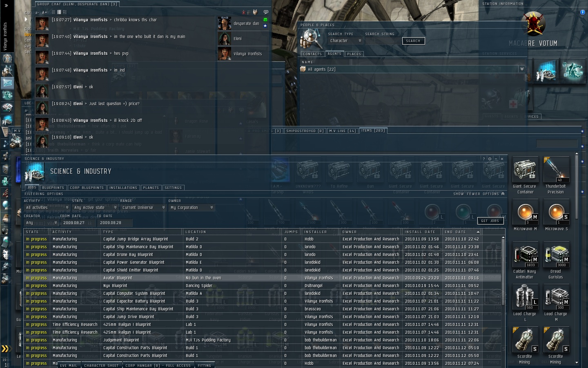
Task: Open the Owner 'My Corporation' dropdown
Action: [191, 207]
